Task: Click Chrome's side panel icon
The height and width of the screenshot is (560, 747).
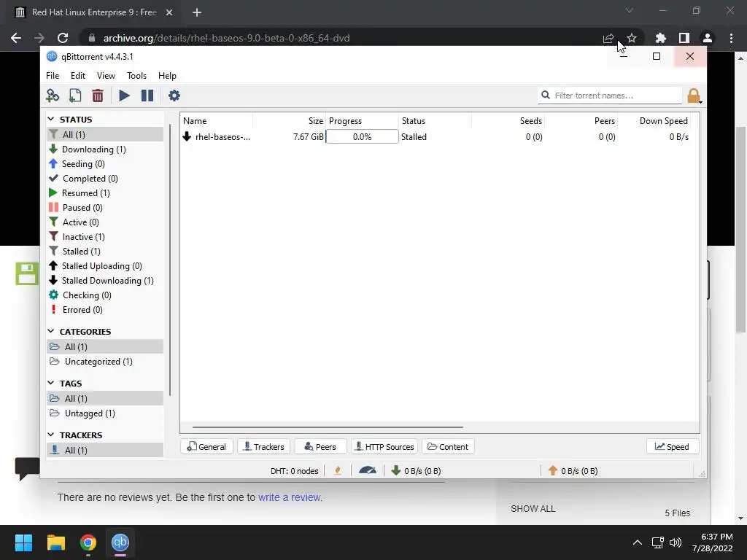Action: pos(684,38)
